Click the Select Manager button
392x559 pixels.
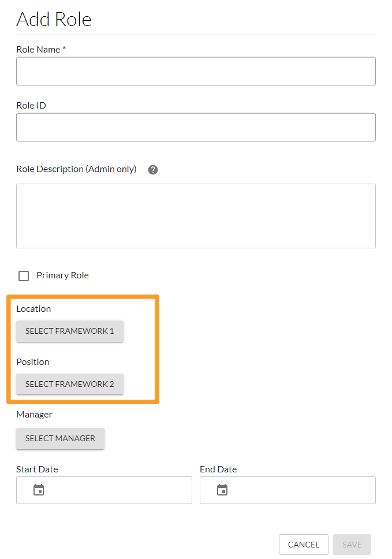60,438
